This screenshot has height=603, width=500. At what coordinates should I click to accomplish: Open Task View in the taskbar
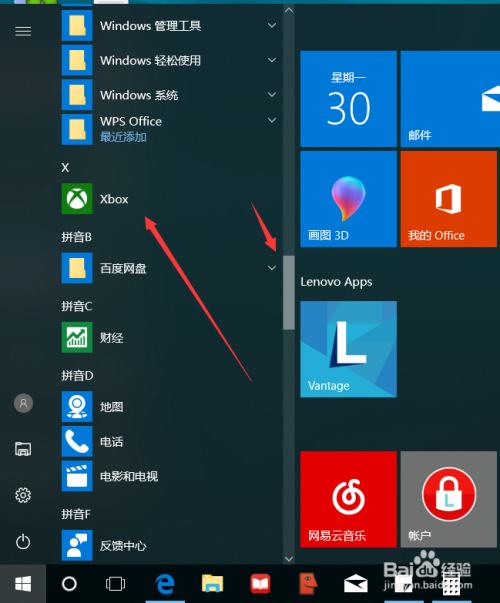click(115, 584)
